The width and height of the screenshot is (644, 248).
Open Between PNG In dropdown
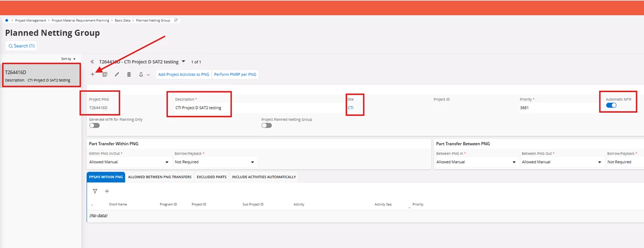click(x=476, y=162)
